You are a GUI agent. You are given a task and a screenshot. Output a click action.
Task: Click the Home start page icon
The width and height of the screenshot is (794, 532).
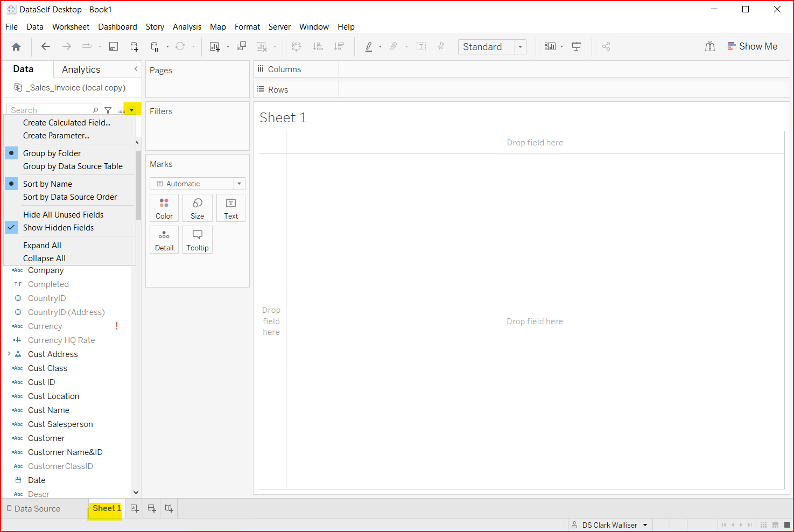click(16, 47)
